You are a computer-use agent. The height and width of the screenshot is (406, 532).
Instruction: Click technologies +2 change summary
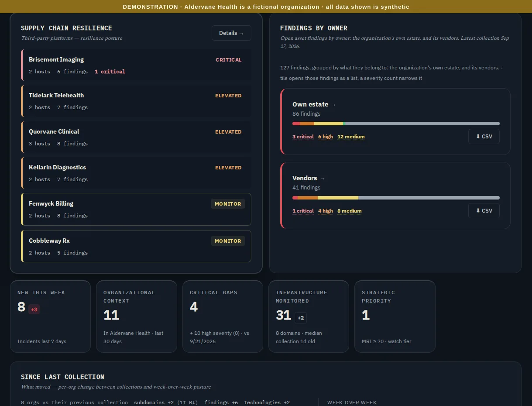(267, 403)
